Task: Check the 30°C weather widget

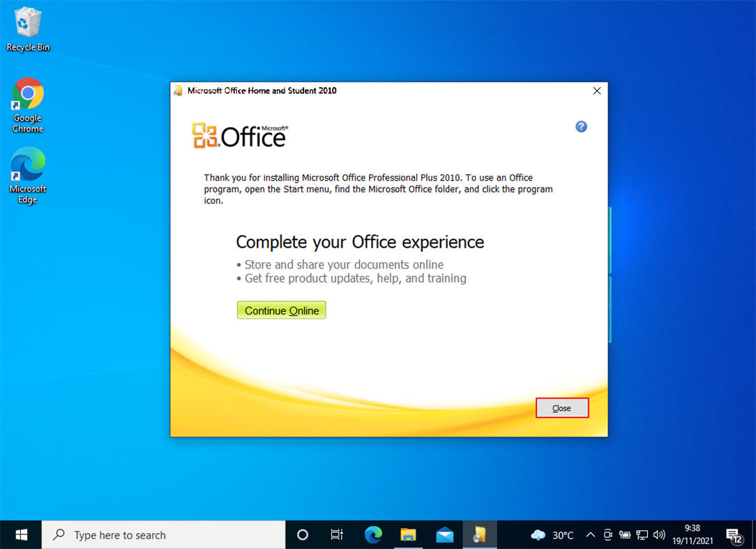Action: (552, 534)
